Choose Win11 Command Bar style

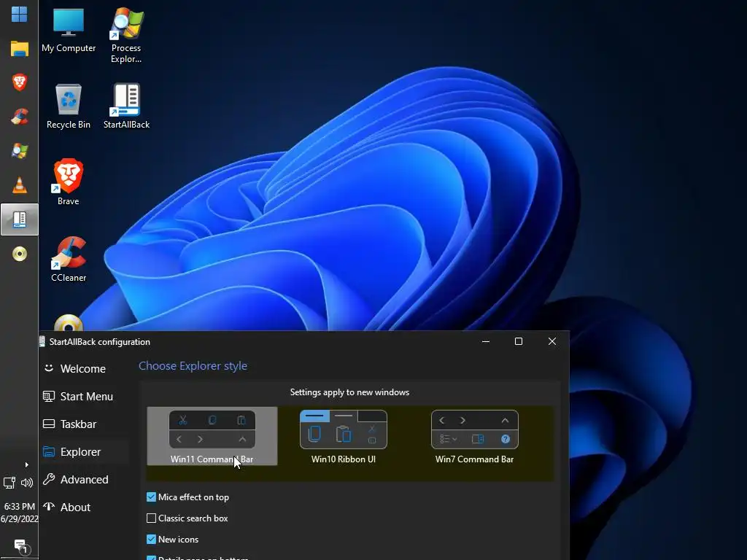click(212, 436)
